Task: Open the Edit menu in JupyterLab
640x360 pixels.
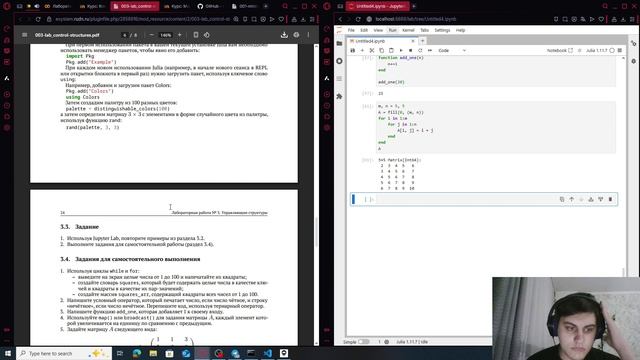Action: [364, 30]
